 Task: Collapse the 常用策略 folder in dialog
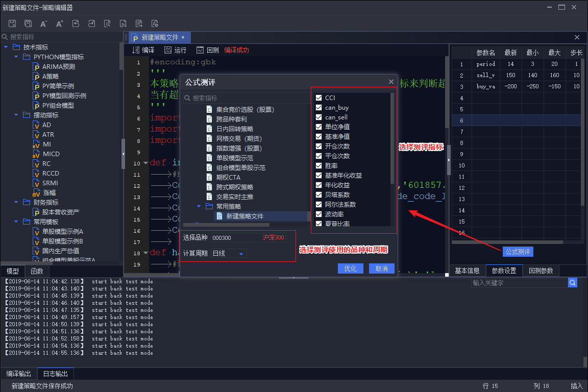[200, 207]
